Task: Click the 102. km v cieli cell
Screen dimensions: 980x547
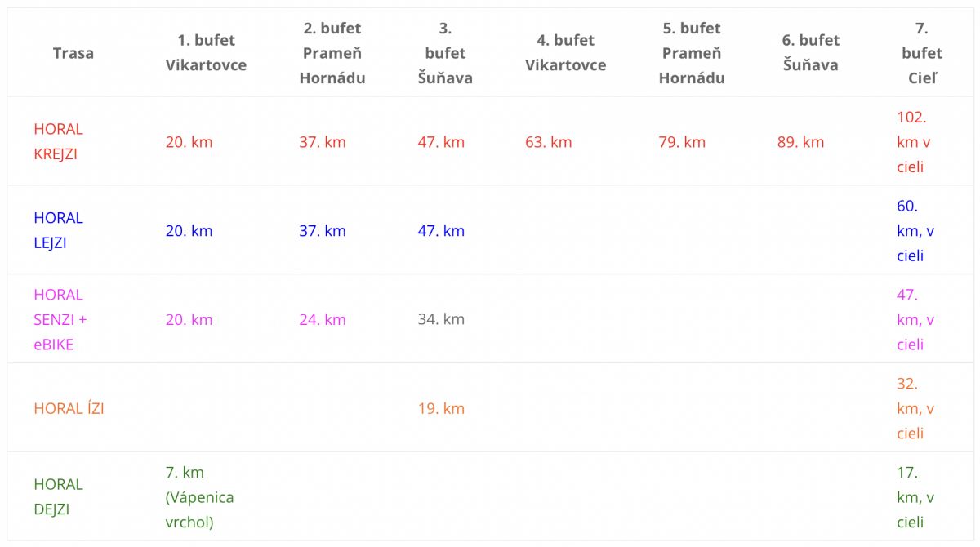Action: [914, 142]
